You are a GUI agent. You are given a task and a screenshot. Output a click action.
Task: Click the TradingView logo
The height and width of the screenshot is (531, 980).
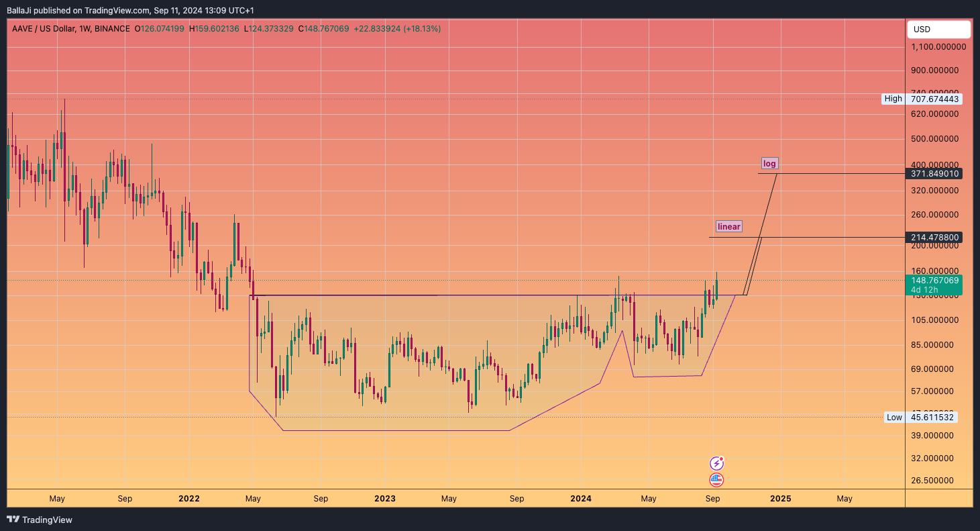tap(40, 520)
